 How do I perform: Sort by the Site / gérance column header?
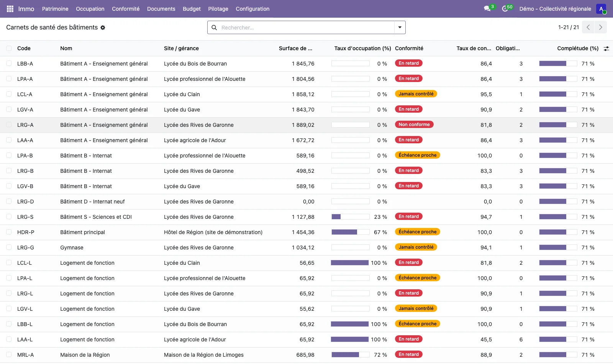pos(181,48)
